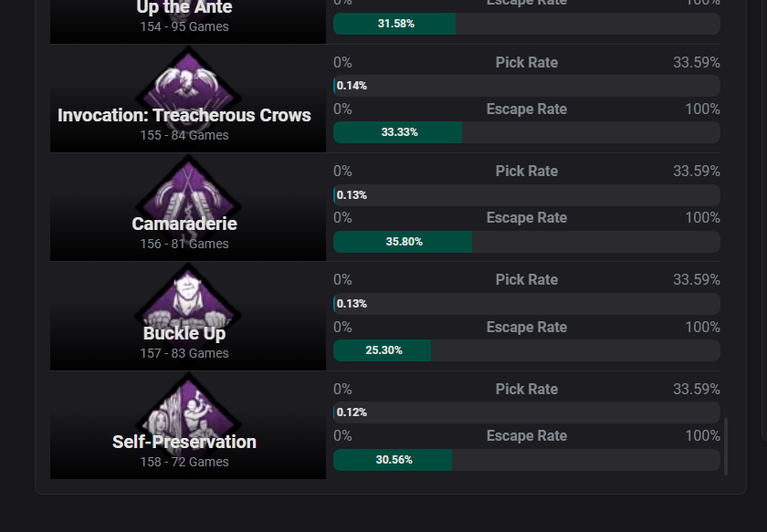Click the 158 - 72 Games text
This screenshot has height=532, width=767.
point(184,462)
